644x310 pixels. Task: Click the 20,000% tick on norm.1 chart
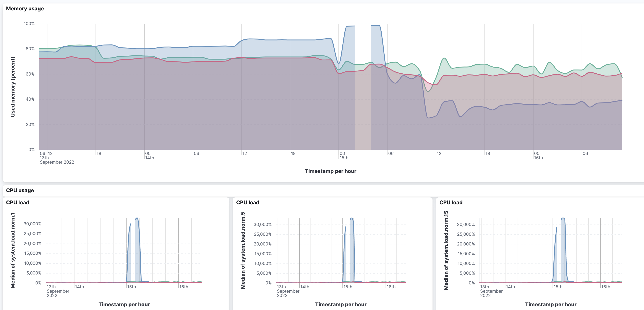[x=33, y=243]
